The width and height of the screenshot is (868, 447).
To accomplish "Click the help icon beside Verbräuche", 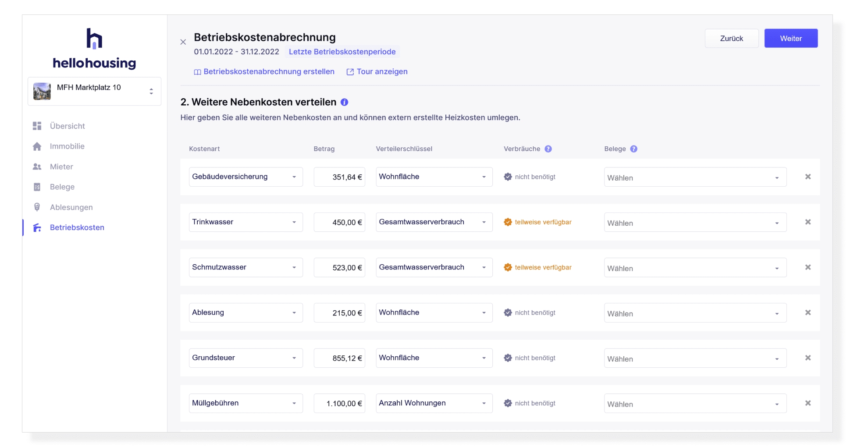I will 548,149.
